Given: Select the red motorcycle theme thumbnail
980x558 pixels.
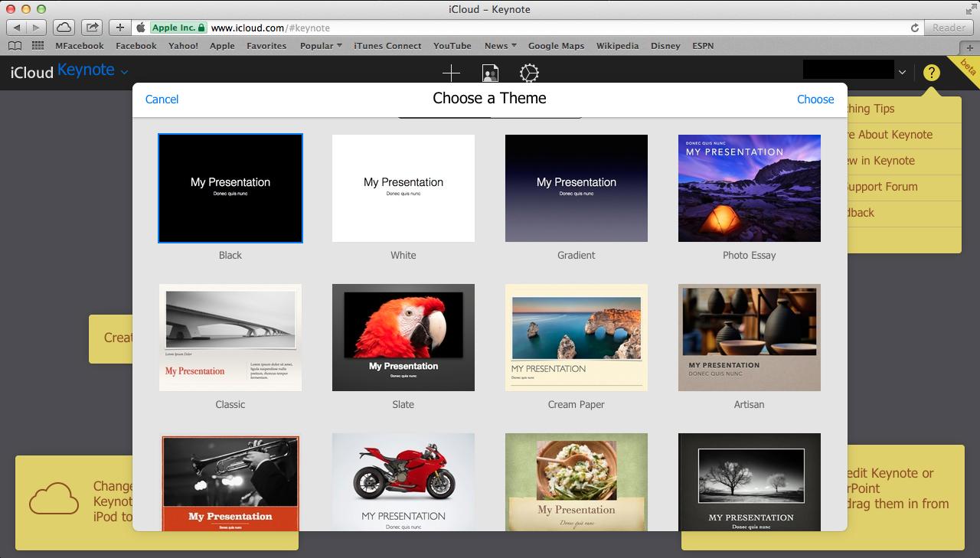Looking at the screenshot, I should [403, 482].
